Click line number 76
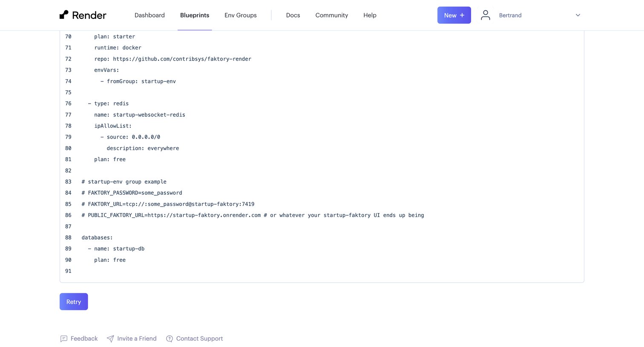The image size is (644, 347). coord(68,104)
